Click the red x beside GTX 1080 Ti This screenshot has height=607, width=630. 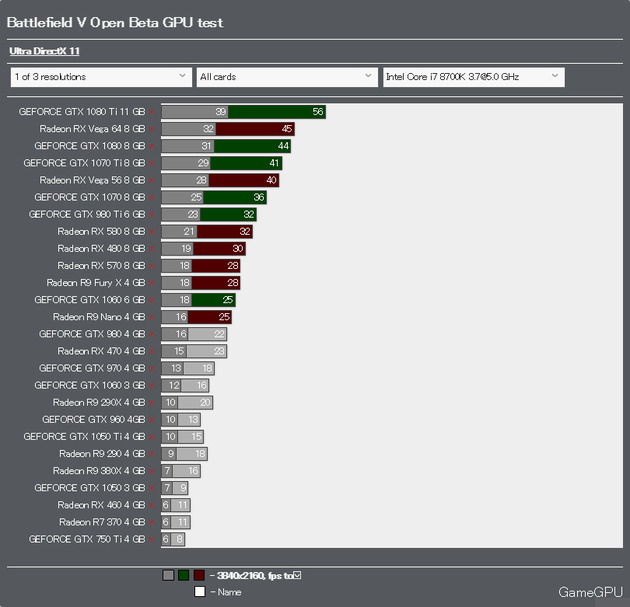152,112
